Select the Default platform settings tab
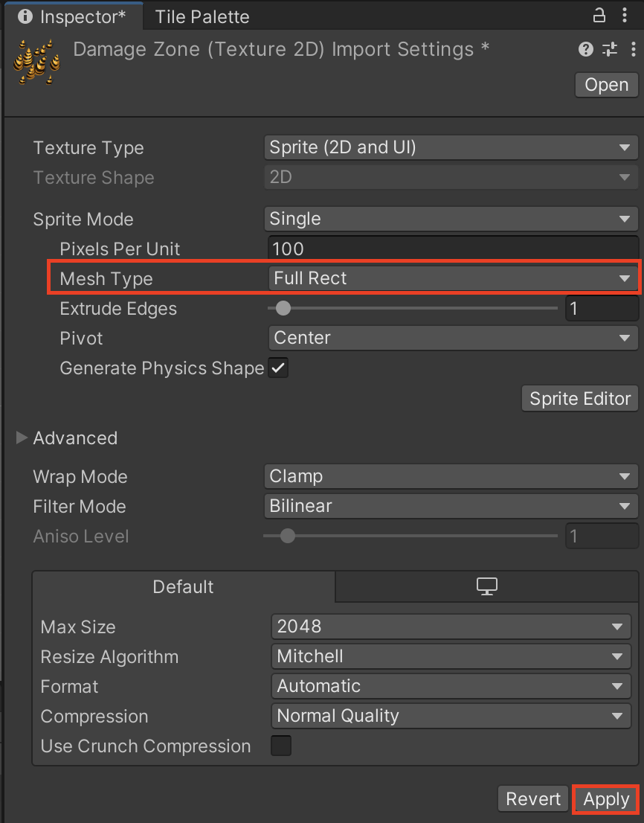This screenshot has height=823, width=644. 183,587
